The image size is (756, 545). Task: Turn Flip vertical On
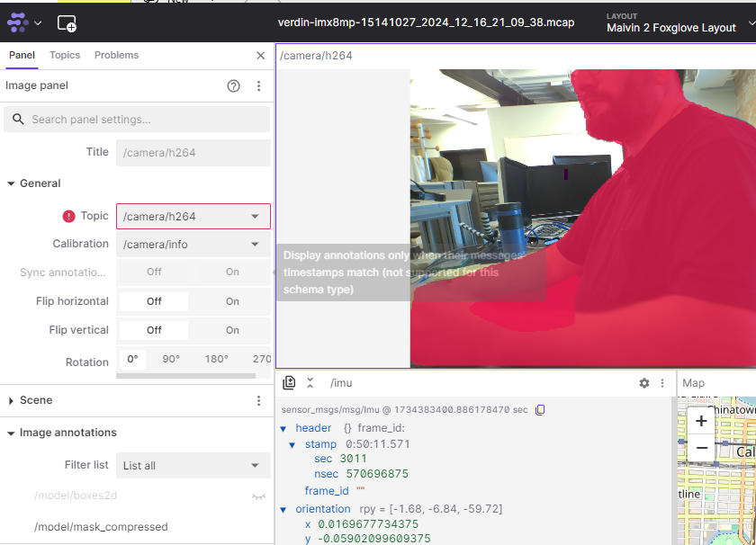tap(232, 330)
